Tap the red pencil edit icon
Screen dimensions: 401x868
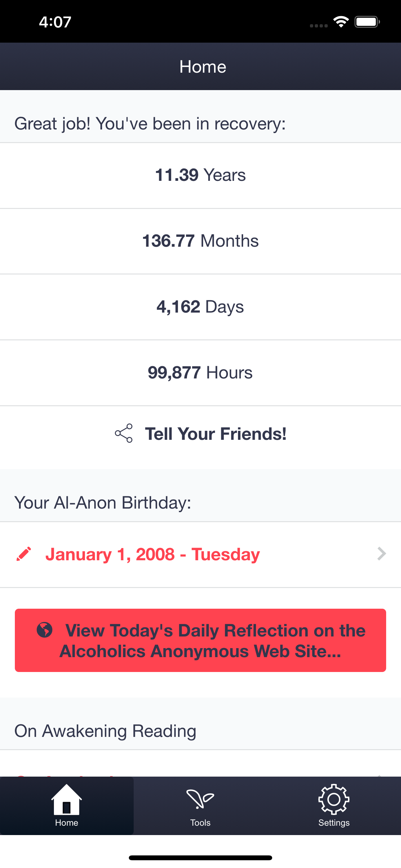pyautogui.click(x=24, y=554)
